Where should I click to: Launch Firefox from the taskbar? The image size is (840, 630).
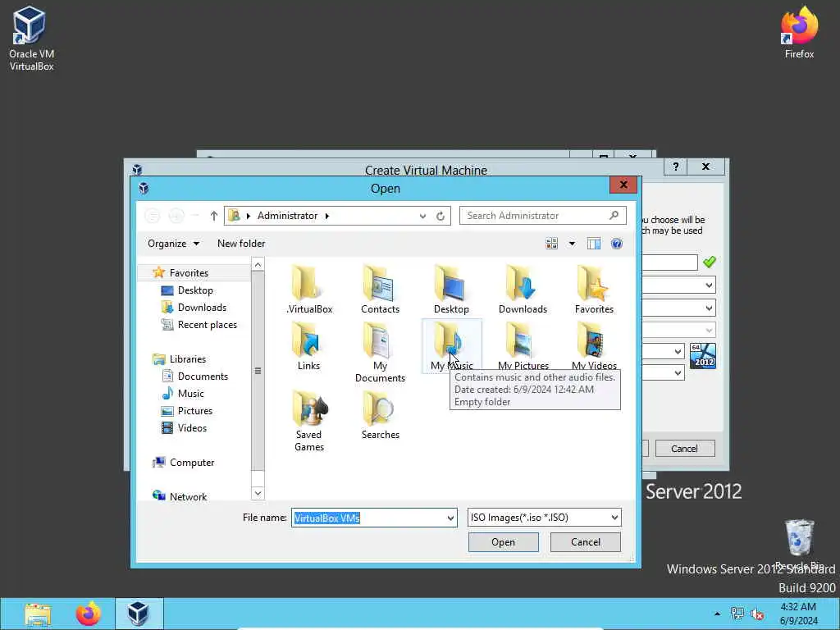point(89,614)
